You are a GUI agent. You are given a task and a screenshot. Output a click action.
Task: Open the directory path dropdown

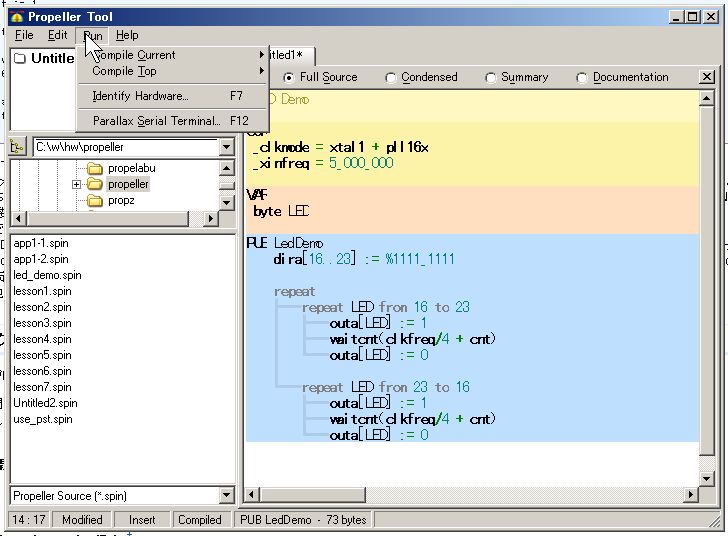(x=226, y=148)
